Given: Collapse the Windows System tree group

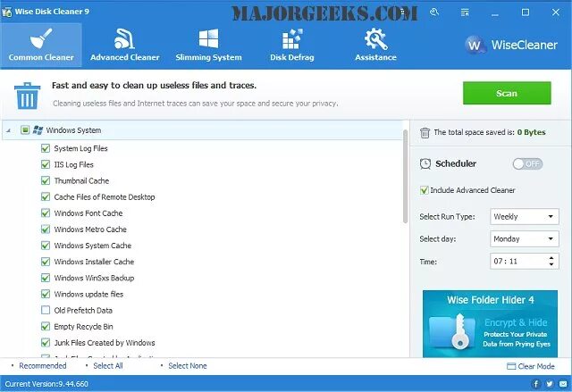Looking at the screenshot, I should pos(8,130).
